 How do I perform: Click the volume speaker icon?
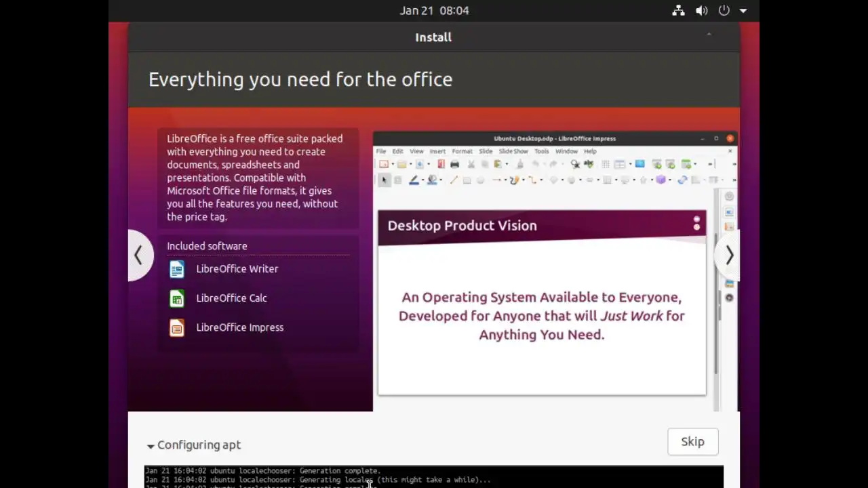coord(701,10)
